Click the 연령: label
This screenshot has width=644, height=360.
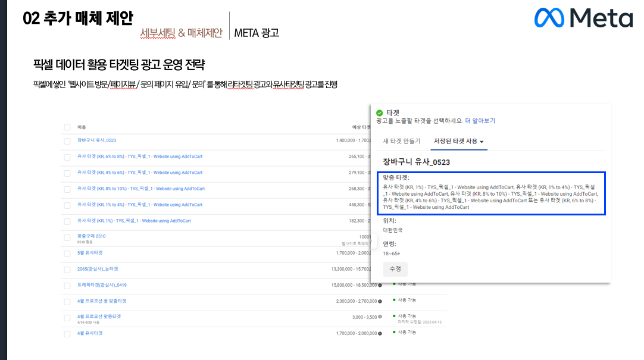[389, 244]
